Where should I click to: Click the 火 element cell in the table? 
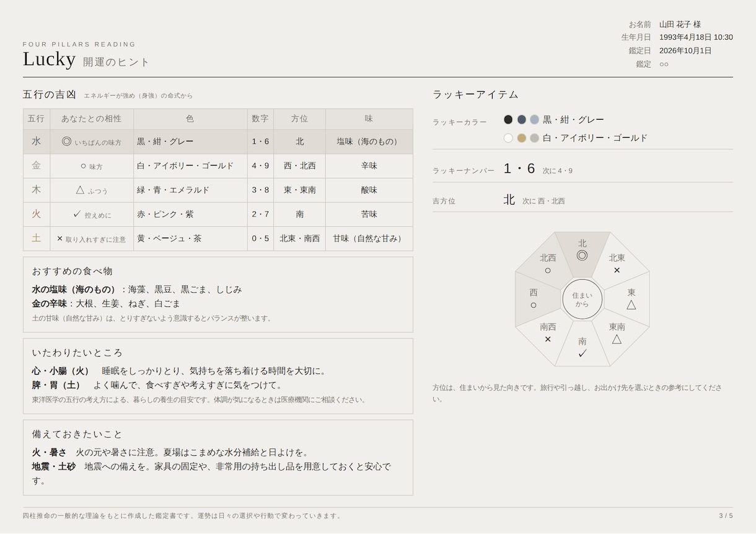pos(37,214)
